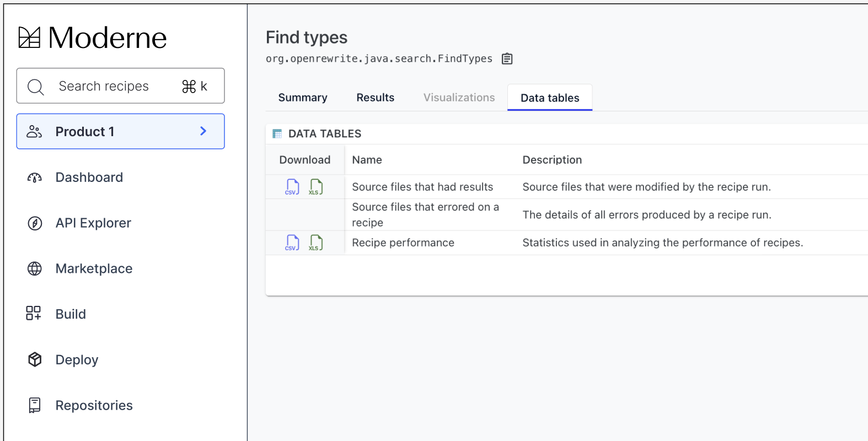Screen dimensions: 868x441
Task: Click the Build grid-plus icon
Action: tap(34, 313)
